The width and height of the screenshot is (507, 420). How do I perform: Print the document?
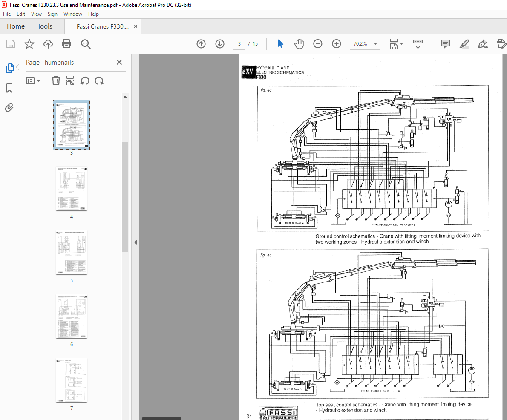[66, 43]
